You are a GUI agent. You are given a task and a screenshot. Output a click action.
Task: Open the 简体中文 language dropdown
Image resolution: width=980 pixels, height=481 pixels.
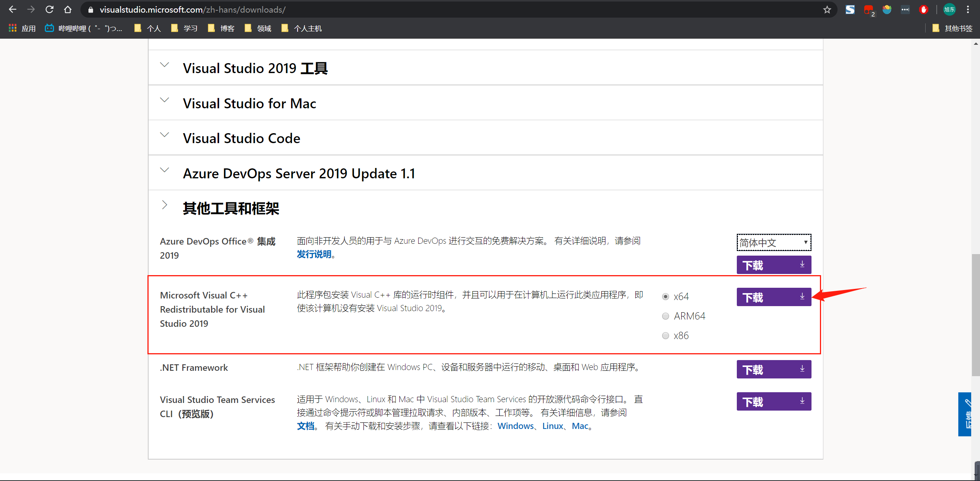point(774,242)
